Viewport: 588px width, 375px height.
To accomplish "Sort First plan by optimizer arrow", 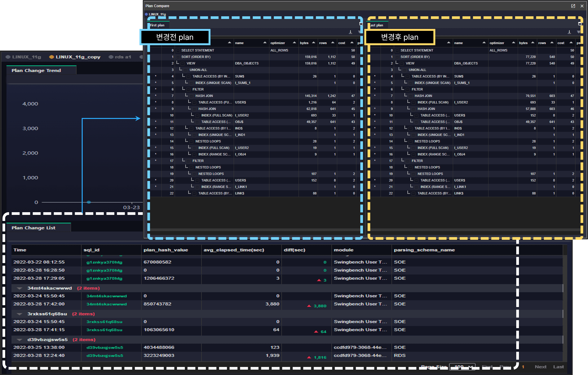I will (294, 43).
